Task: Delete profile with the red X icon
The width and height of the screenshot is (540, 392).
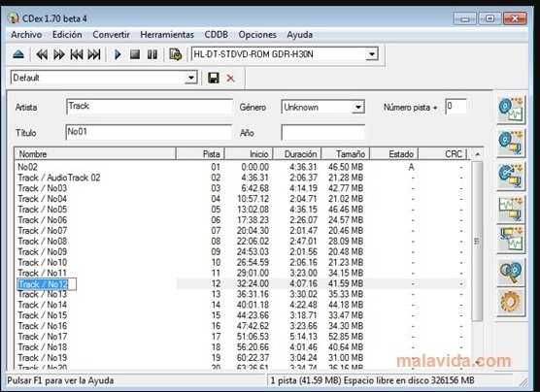Action: click(x=231, y=79)
